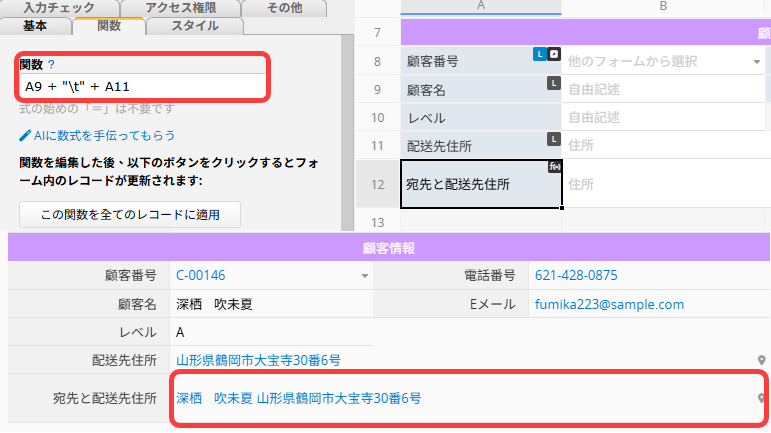Open the アクセス権限 tab
Image resolution: width=771 pixels, height=433 pixels.
click(180, 8)
